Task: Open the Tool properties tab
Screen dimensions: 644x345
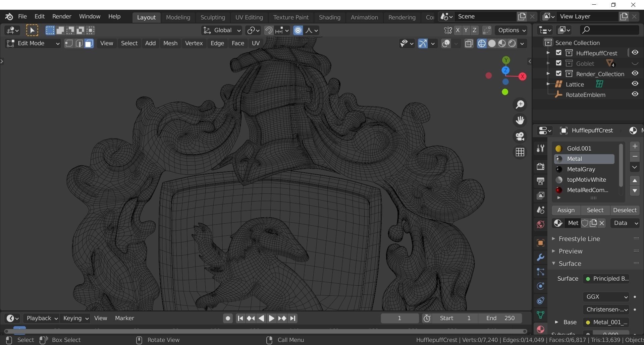Action: 540,148
